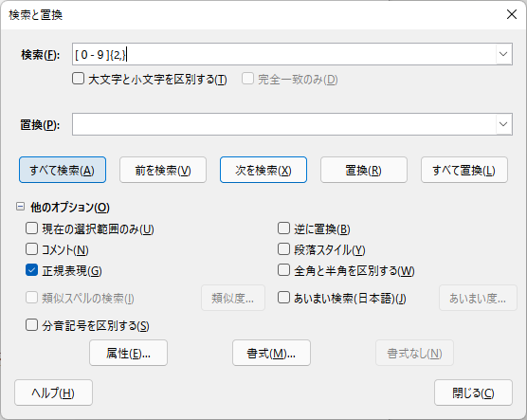Find next with 次を検索 button
527x420 pixels.
[x=263, y=170]
